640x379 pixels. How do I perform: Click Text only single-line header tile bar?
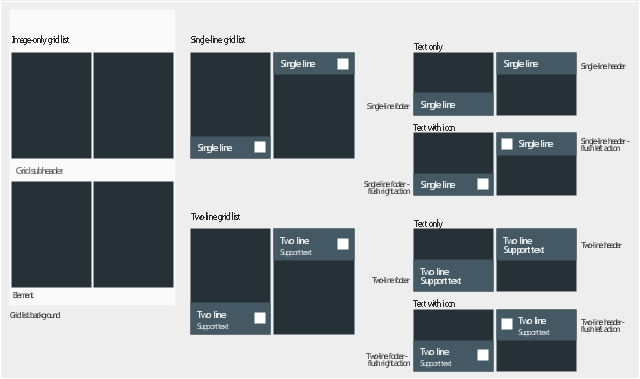pos(536,64)
